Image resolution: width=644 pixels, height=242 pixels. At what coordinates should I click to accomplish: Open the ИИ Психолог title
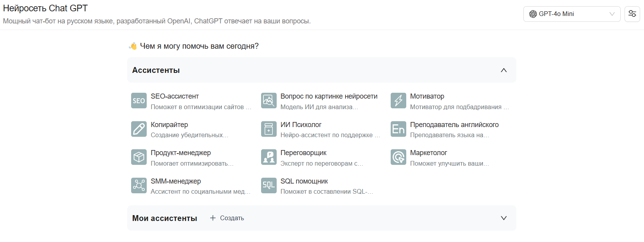coord(301,125)
